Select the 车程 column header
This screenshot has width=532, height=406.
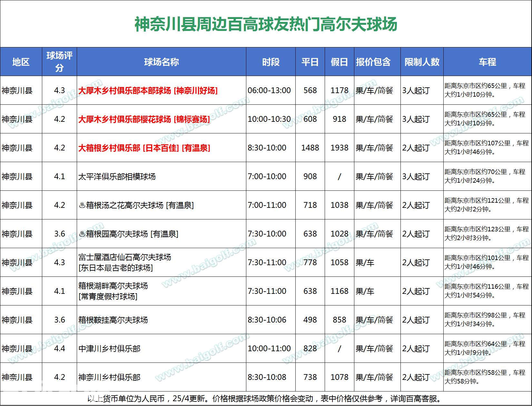[x=487, y=62]
